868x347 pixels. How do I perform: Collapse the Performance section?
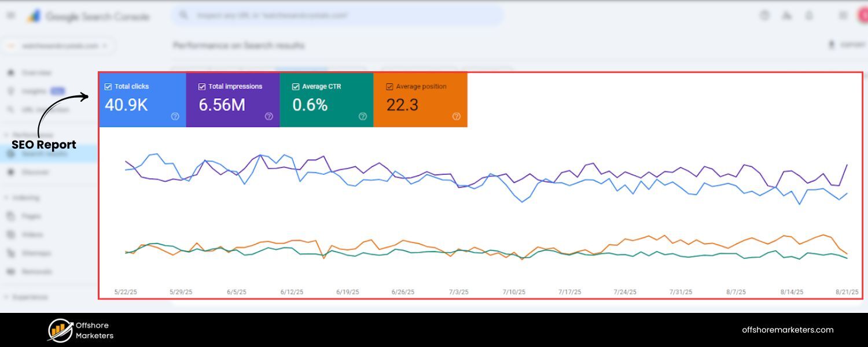(32, 135)
